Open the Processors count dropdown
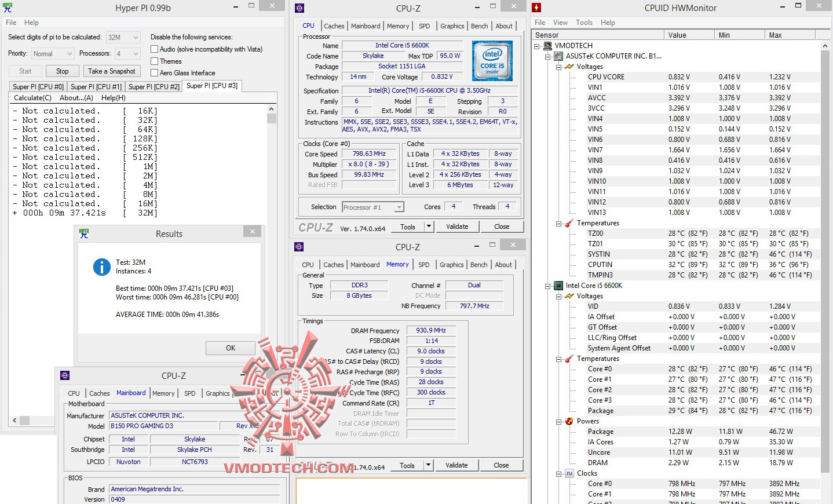833x504 pixels. click(127, 53)
